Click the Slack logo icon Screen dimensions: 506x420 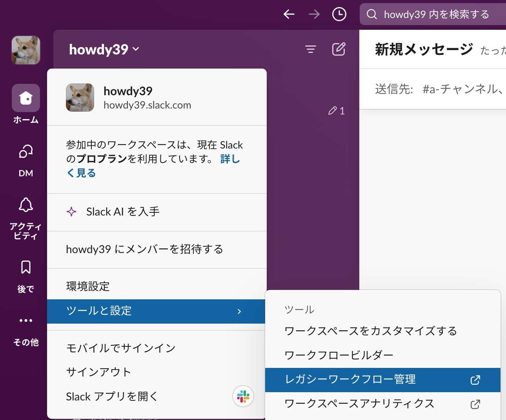pyautogui.click(x=243, y=396)
